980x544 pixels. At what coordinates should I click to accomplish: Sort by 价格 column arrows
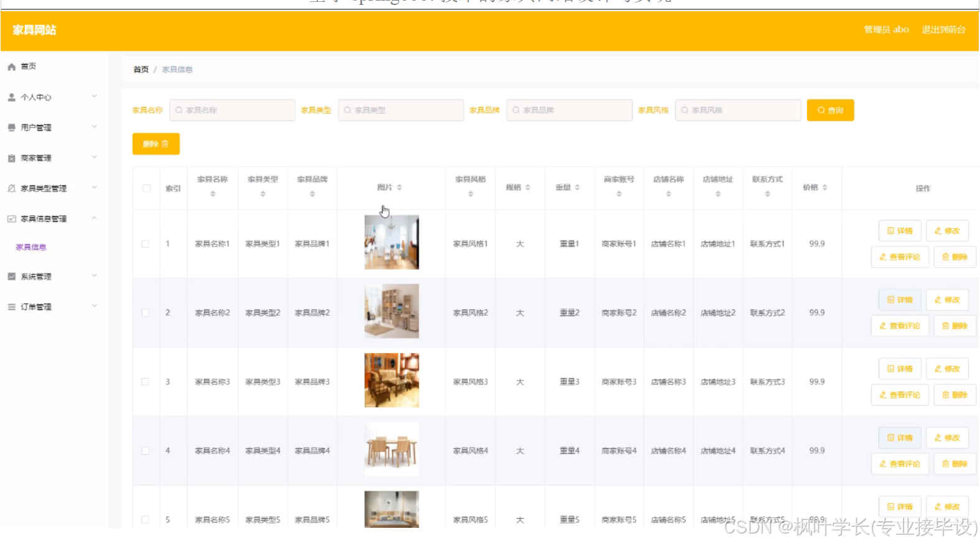824,187
